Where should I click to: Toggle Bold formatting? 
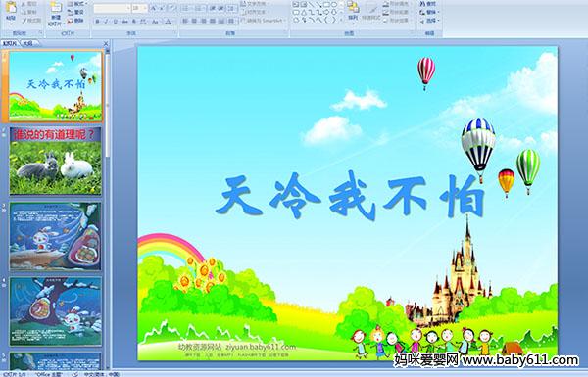click(x=97, y=22)
